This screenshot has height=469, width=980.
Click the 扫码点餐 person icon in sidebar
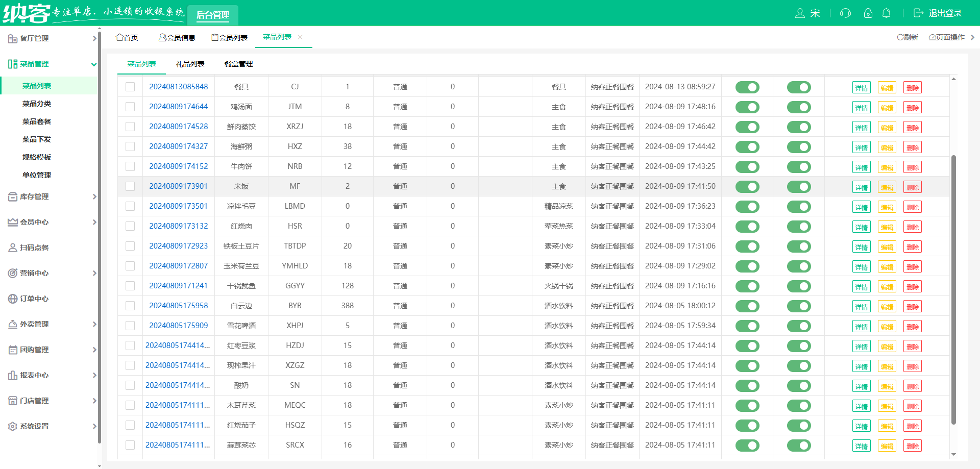[x=13, y=248]
